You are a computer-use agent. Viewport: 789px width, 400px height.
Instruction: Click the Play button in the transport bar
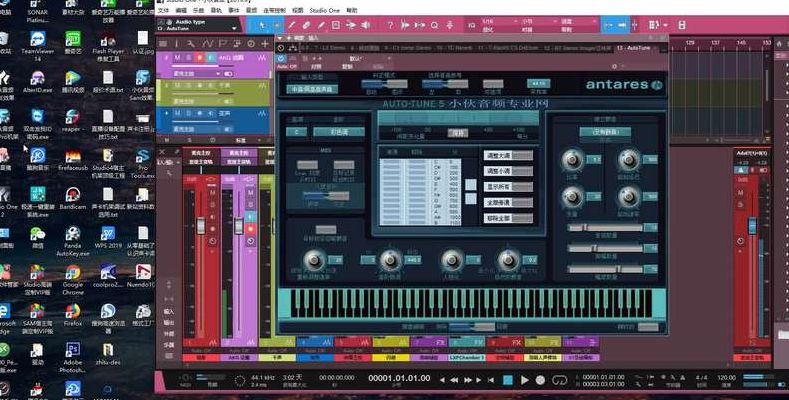(524, 380)
